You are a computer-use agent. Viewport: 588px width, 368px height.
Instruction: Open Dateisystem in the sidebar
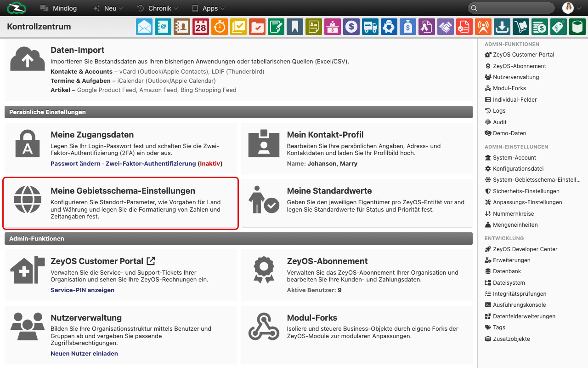(505, 282)
